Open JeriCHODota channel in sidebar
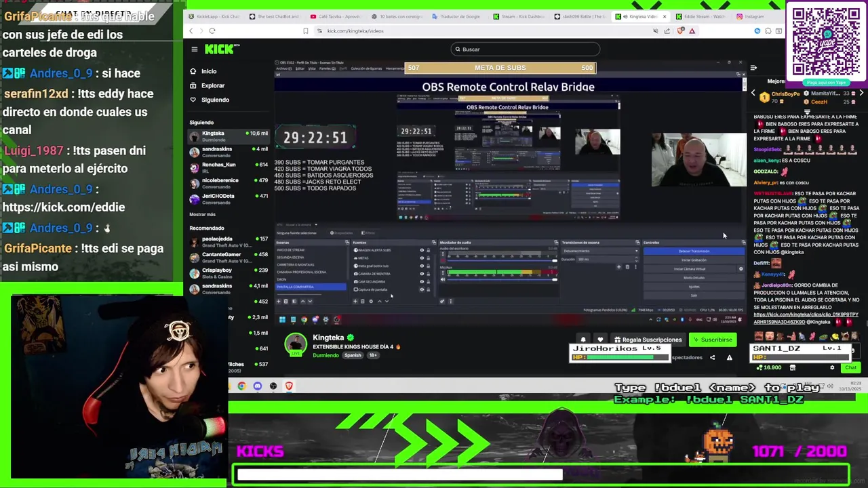This screenshot has width=868, height=488. click(229, 199)
